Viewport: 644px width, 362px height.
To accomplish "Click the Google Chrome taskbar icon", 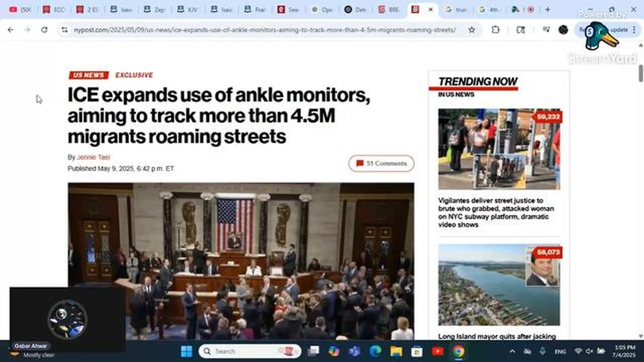I will (458, 351).
